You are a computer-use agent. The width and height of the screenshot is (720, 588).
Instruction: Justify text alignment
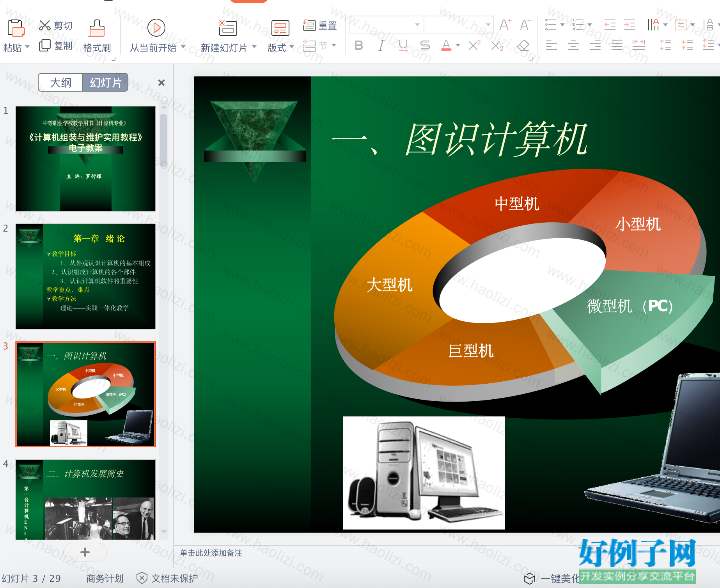coord(617,46)
